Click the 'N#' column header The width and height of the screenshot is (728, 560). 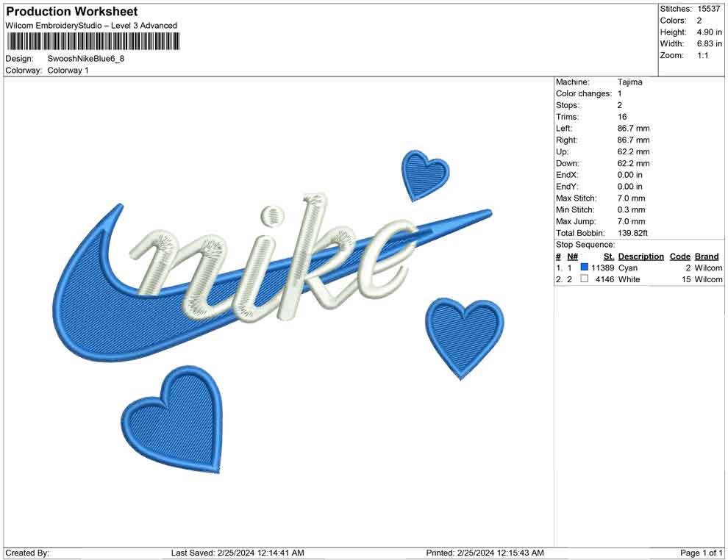[572, 256]
